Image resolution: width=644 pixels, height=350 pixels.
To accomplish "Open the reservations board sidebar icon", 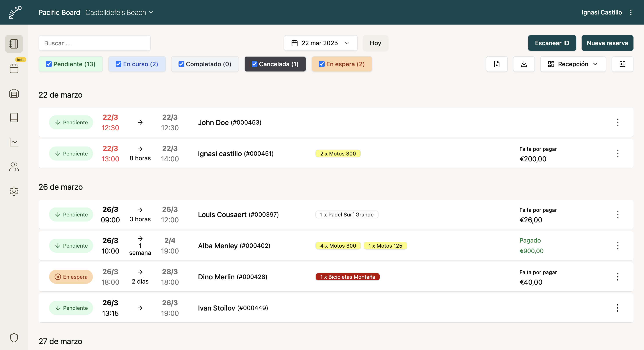I will (14, 44).
